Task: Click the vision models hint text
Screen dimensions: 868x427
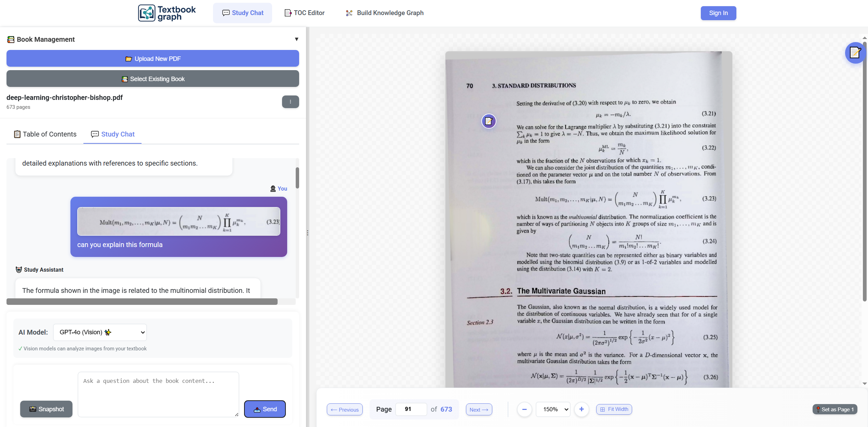Action: 82,349
